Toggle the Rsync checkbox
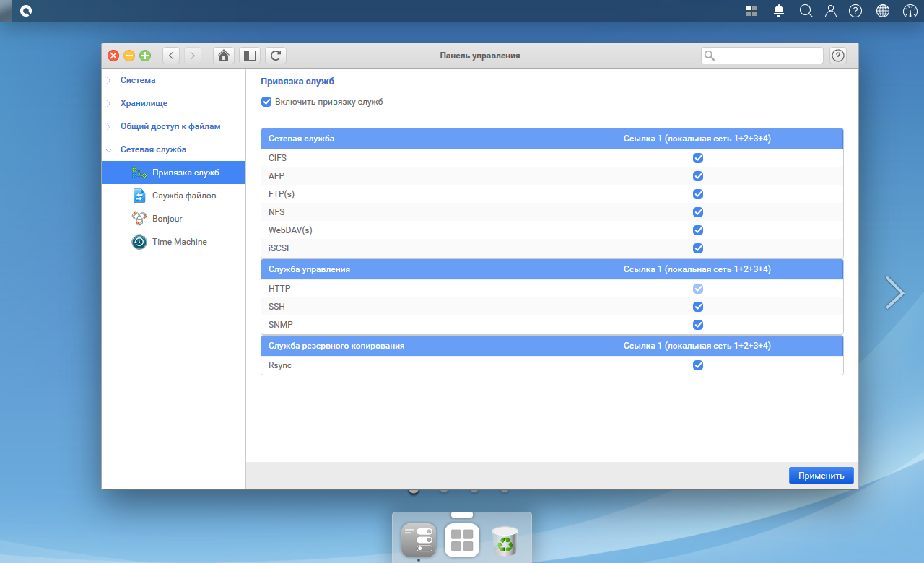The image size is (924, 563). tap(698, 365)
